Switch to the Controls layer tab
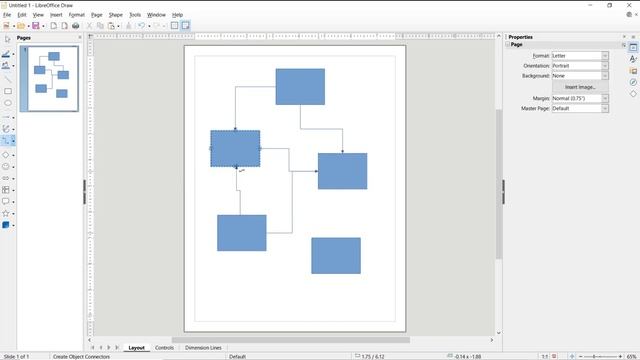Viewport: 640px width, 360px height. [x=164, y=348]
